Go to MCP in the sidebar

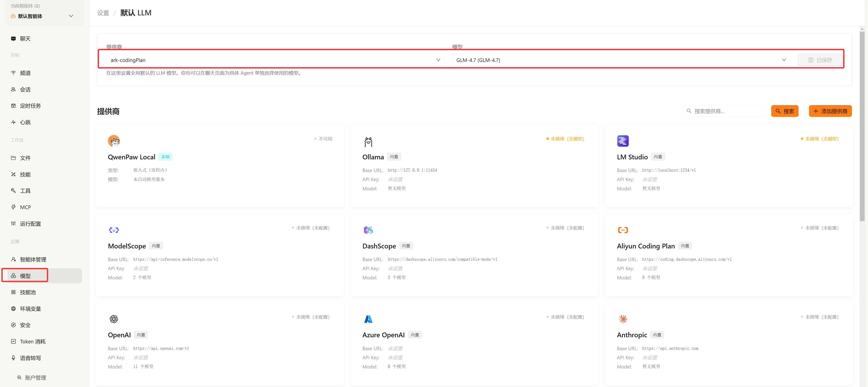pyautogui.click(x=25, y=207)
